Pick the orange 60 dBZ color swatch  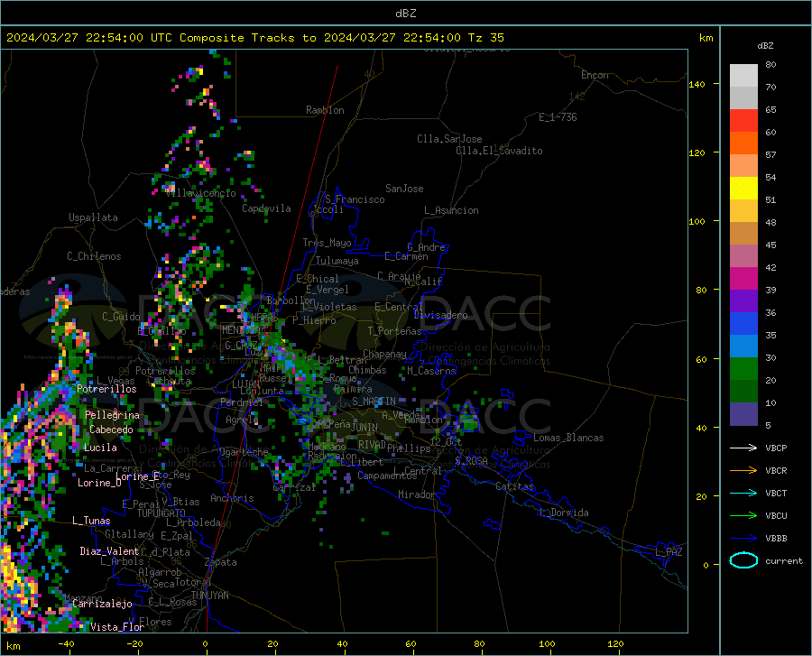tap(743, 143)
